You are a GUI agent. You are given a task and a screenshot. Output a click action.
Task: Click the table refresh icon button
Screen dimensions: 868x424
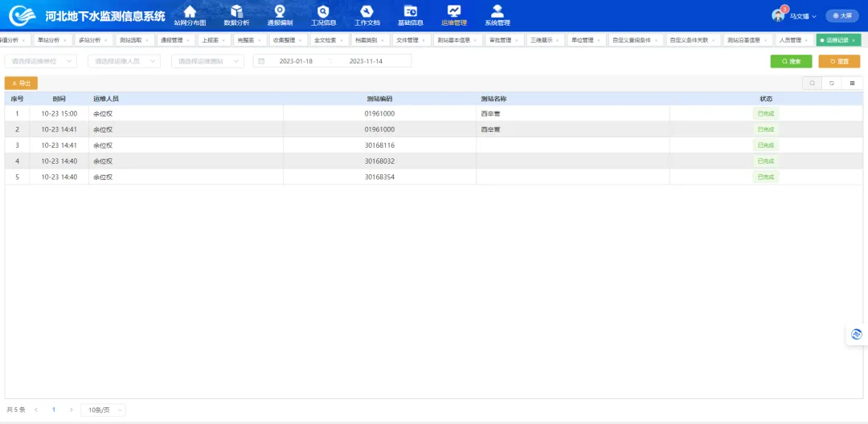click(831, 83)
